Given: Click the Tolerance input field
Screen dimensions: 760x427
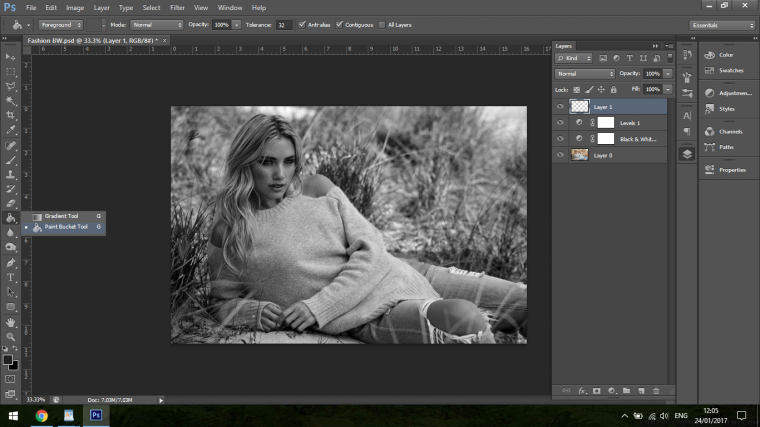Looking at the screenshot, I should pyautogui.click(x=284, y=25).
